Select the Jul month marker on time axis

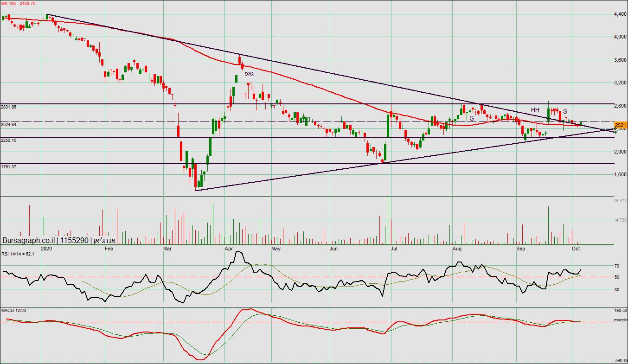click(395, 249)
